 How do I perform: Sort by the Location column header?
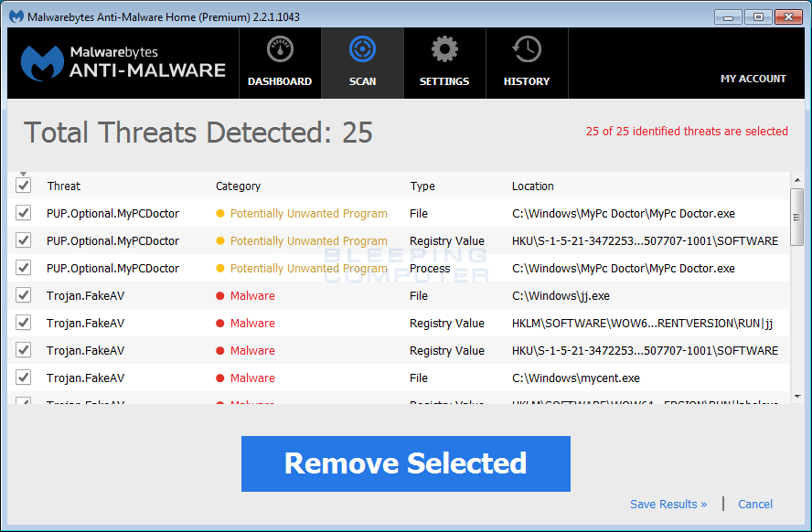click(x=533, y=186)
